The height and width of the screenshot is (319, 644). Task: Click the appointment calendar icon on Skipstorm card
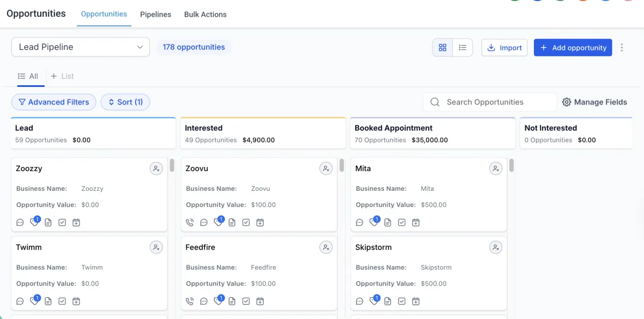click(x=415, y=301)
